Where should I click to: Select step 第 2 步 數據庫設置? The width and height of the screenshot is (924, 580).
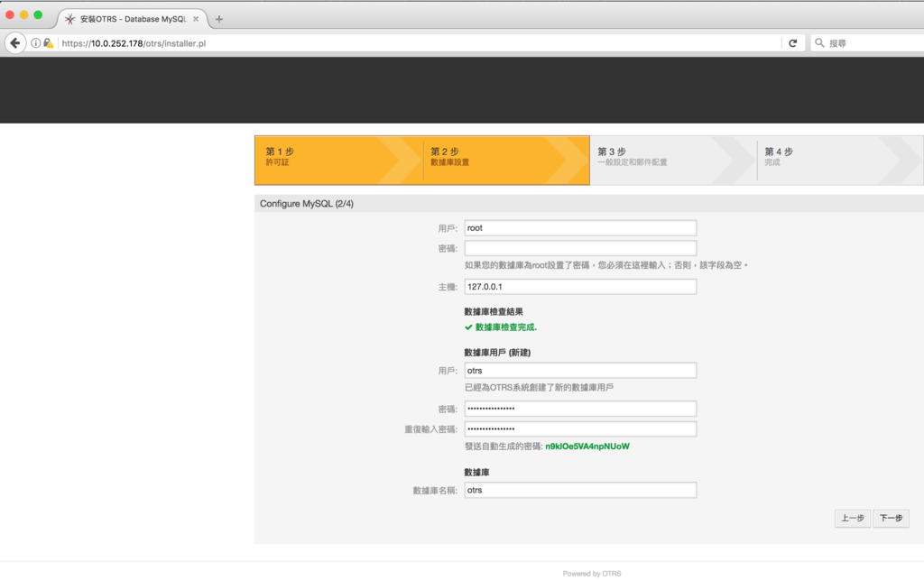tap(505, 161)
